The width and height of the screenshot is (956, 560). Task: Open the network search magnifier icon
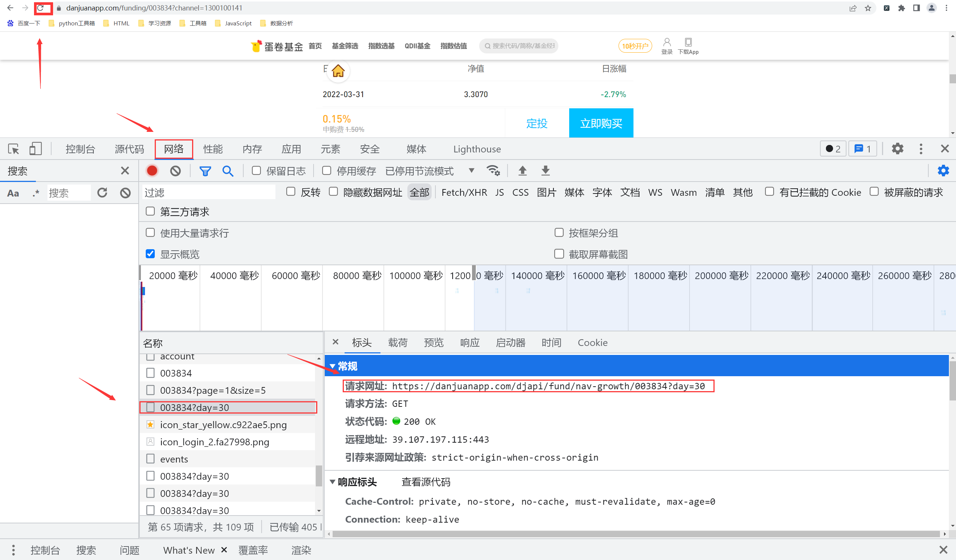coord(228,171)
